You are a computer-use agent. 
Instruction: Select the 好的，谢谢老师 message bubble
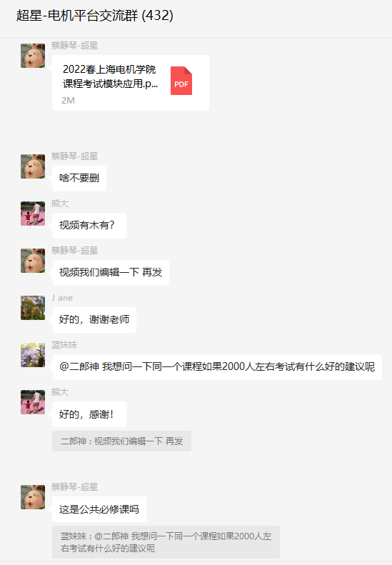point(94,320)
